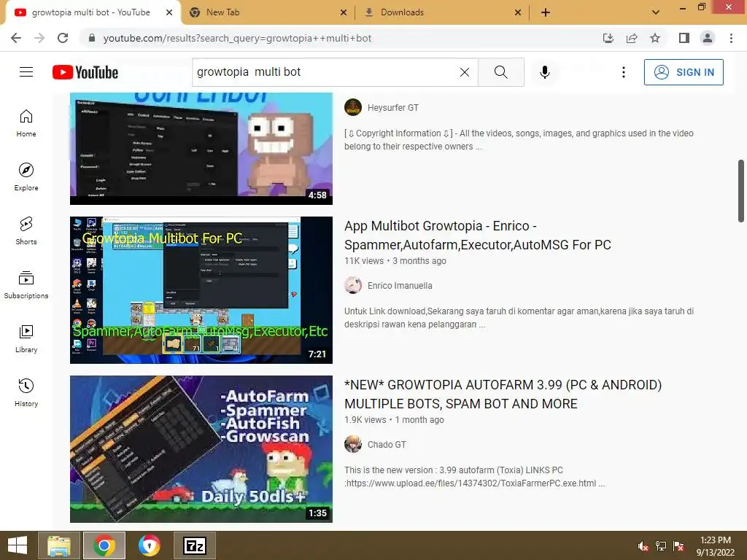Open Enrico Imanuella channel name
Image resolution: width=747 pixels, height=560 pixels.
400,286
